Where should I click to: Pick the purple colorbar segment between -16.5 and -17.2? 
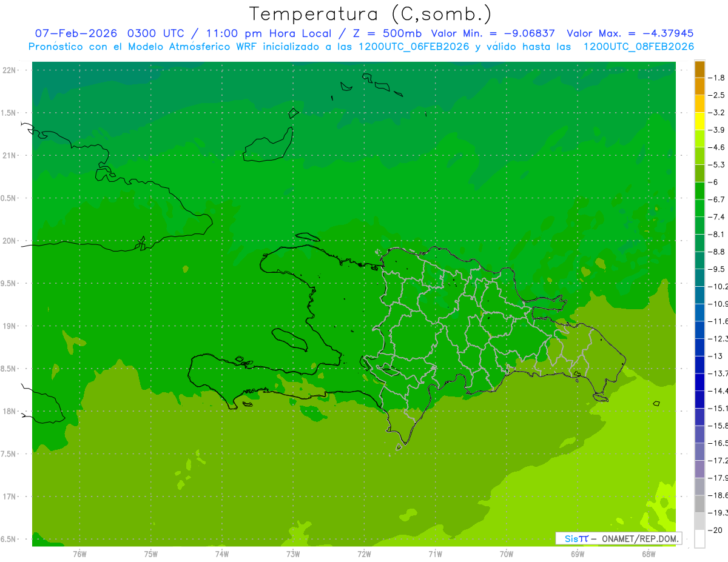(x=699, y=452)
